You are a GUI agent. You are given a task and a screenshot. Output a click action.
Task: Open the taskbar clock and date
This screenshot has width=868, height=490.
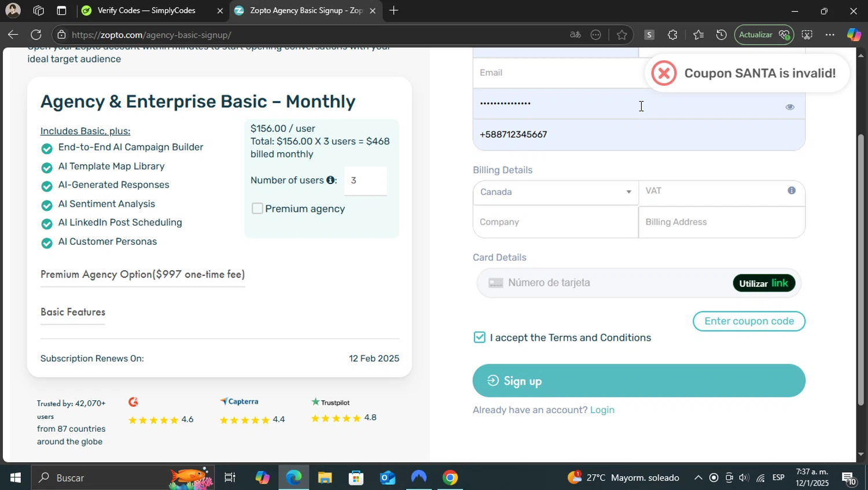(812, 477)
